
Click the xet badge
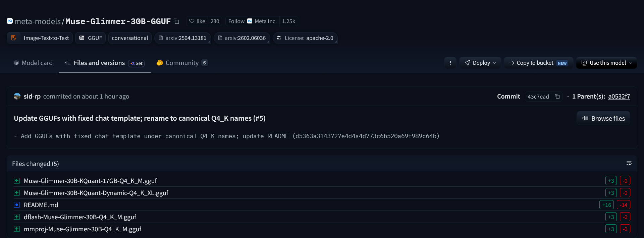pyautogui.click(x=137, y=63)
